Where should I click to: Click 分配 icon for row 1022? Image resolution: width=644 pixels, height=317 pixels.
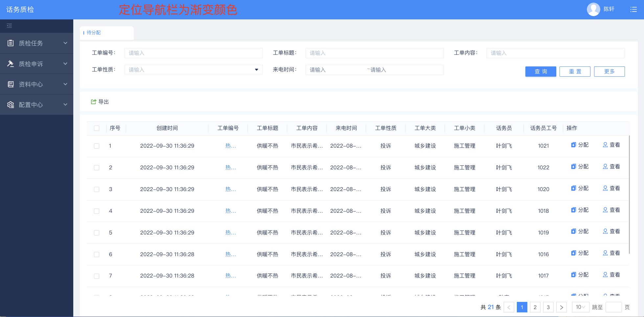tap(573, 166)
